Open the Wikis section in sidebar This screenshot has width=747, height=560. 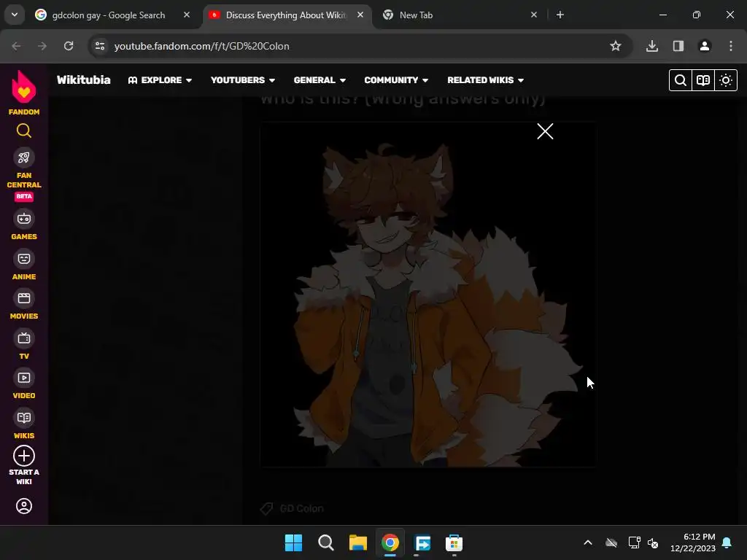click(24, 424)
